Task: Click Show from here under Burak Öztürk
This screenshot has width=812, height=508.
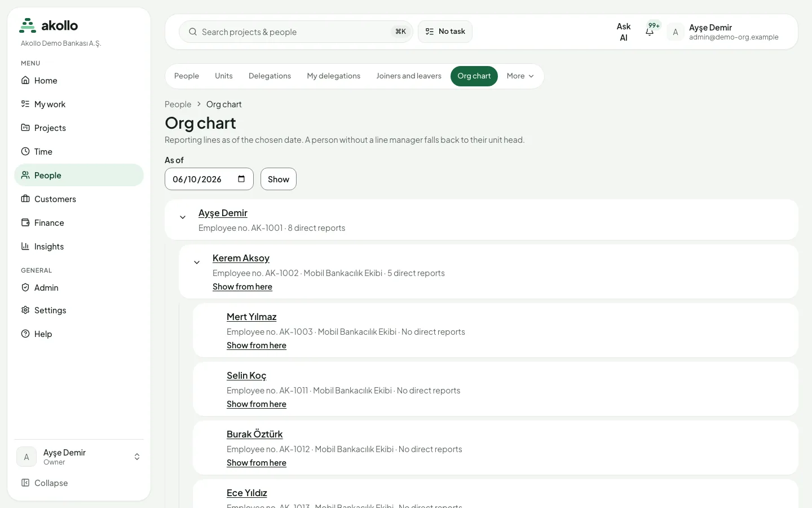Action: tap(257, 463)
